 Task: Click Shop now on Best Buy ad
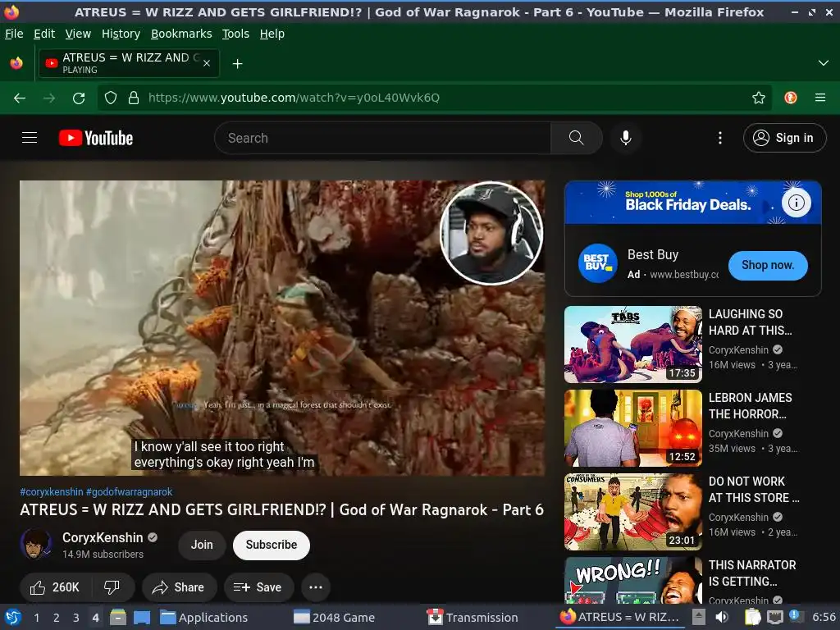point(768,265)
